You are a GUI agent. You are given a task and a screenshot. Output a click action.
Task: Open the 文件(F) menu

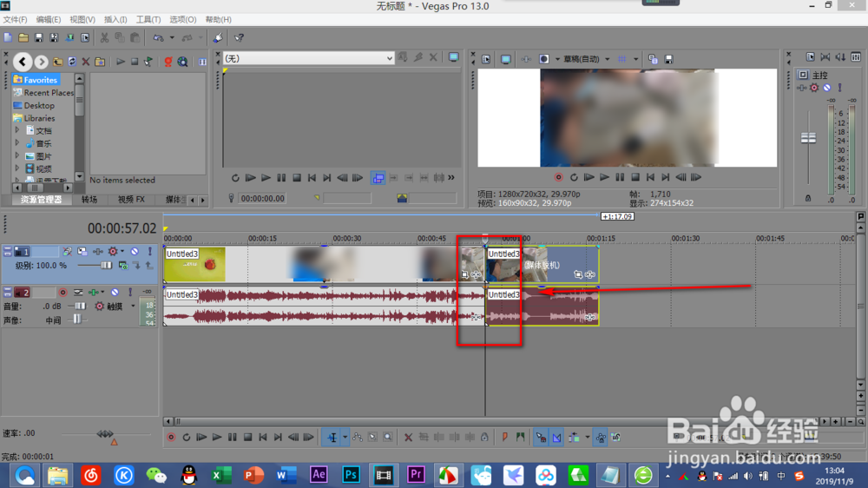15,19
